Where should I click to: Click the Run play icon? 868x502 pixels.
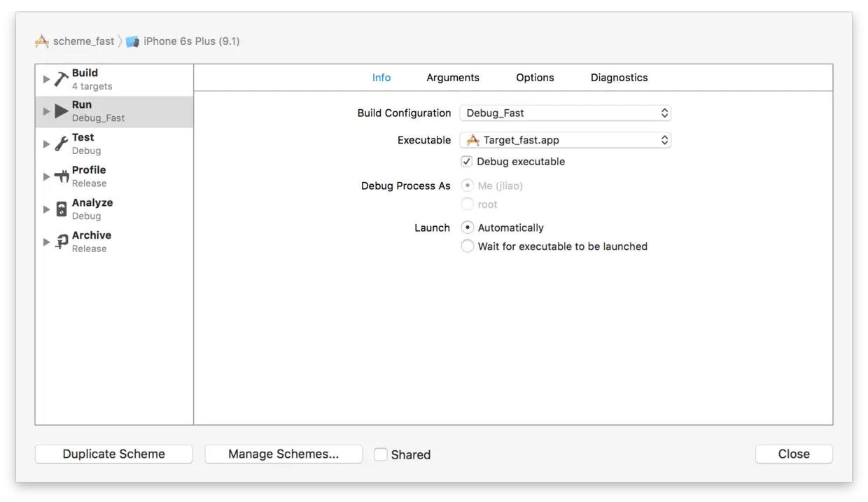[x=62, y=111]
